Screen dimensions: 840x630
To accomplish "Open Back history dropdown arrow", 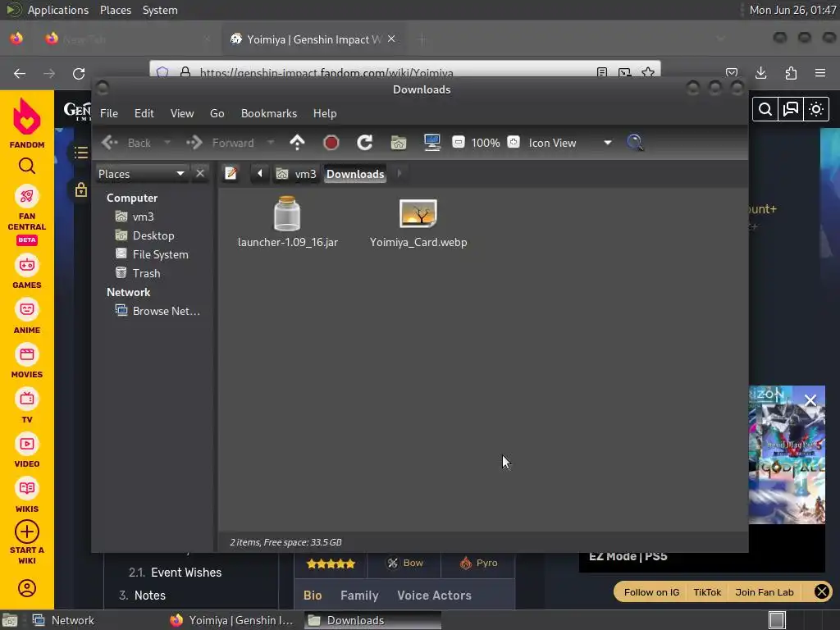I will (x=167, y=143).
